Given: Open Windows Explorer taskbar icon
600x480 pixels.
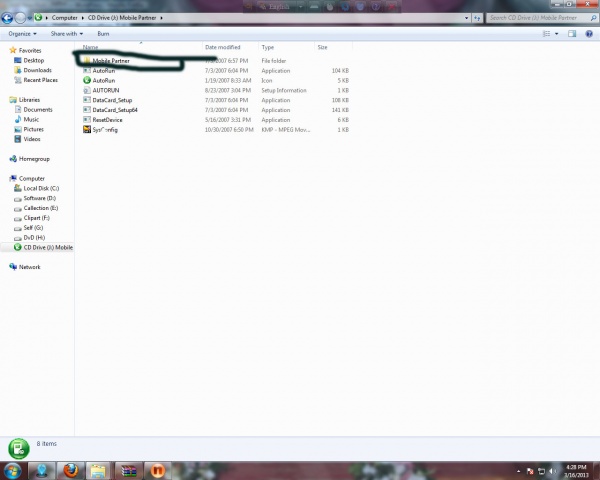Looking at the screenshot, I should [x=98, y=471].
